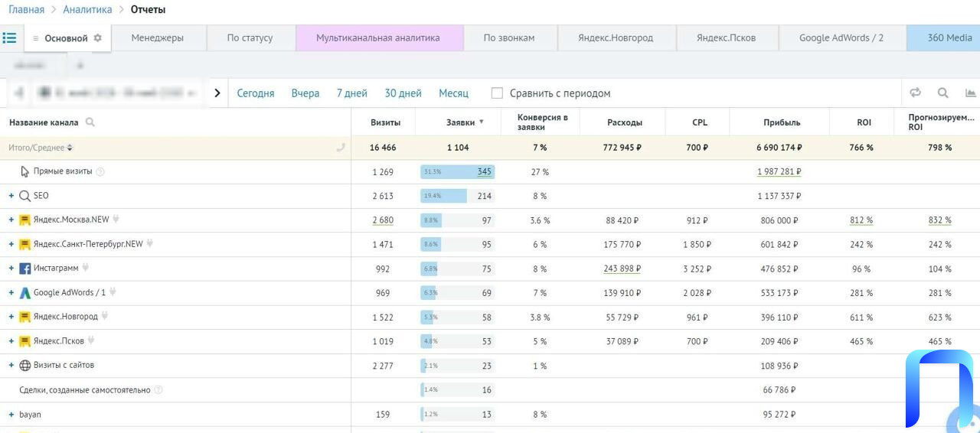Click the cursor icon of Прямые визиты
Image resolution: width=980 pixels, height=433 pixels.
25,172
